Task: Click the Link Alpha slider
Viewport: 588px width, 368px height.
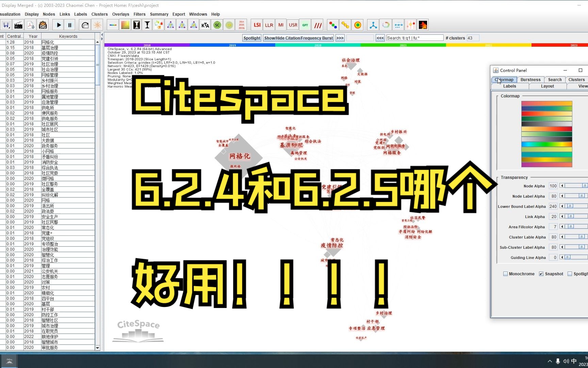Action: point(574,216)
